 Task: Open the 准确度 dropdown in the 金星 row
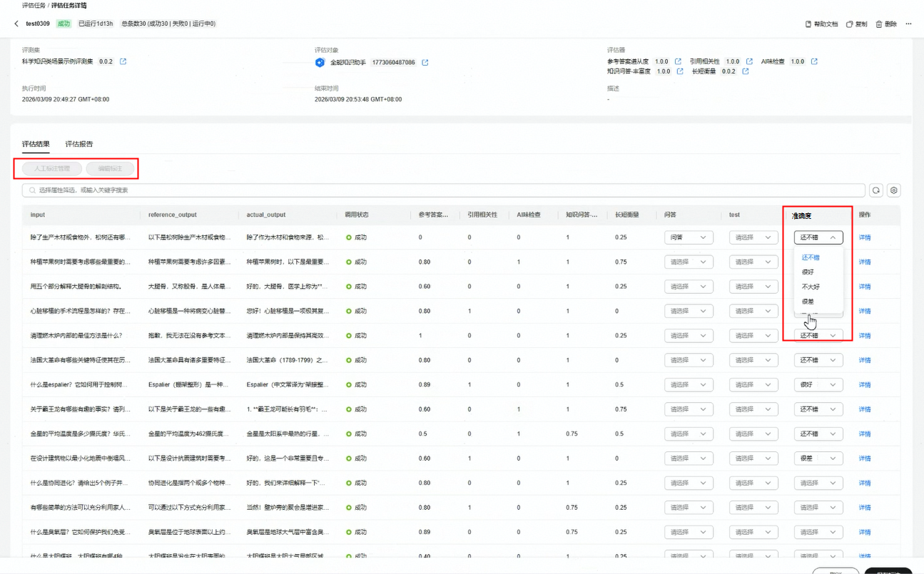818,434
